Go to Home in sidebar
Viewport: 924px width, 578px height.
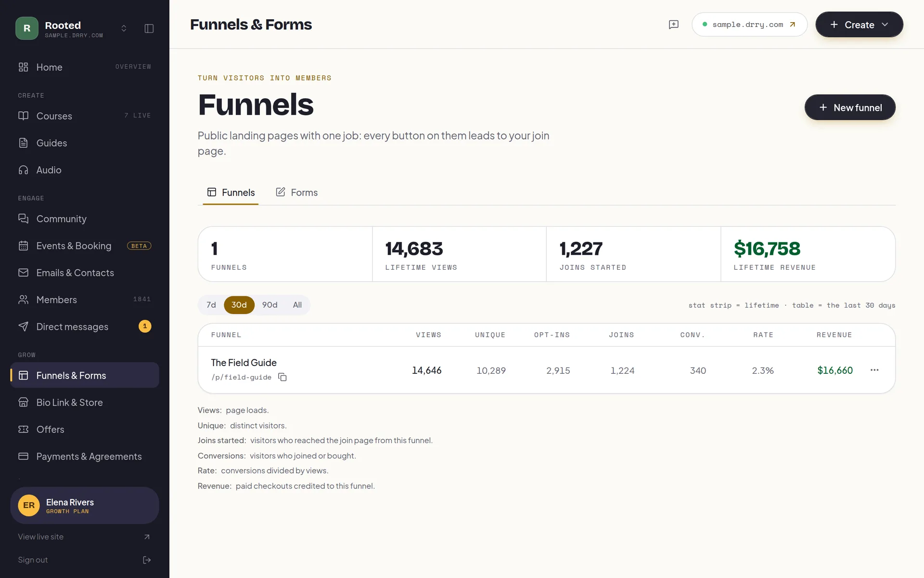point(85,67)
